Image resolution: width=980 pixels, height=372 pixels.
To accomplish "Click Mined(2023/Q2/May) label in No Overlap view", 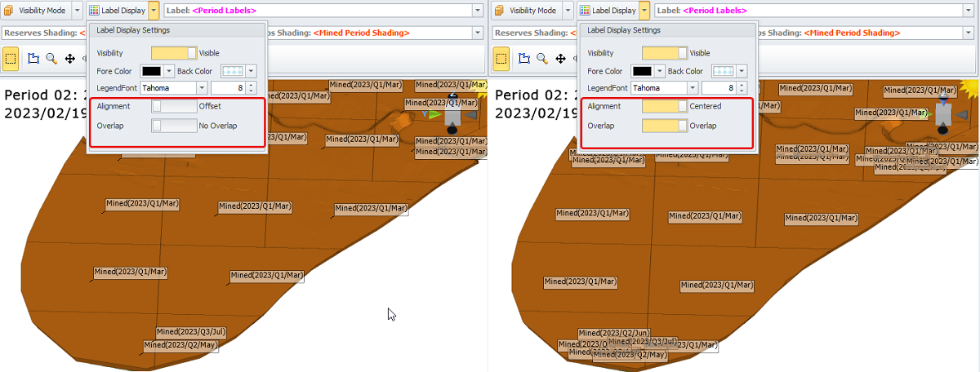I will point(182,345).
